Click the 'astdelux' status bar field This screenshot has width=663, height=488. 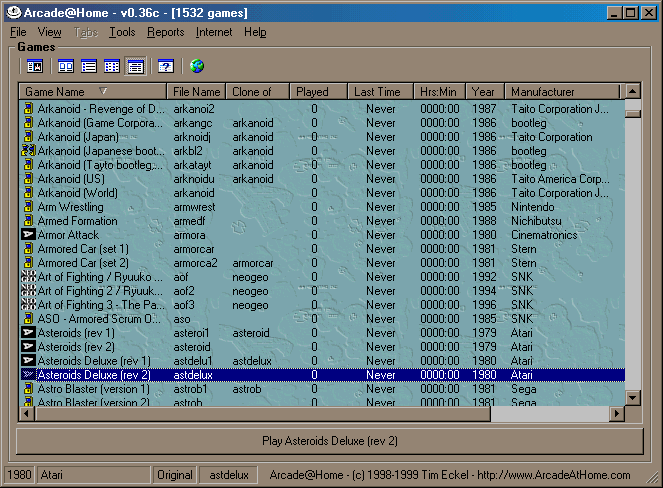pos(229,475)
